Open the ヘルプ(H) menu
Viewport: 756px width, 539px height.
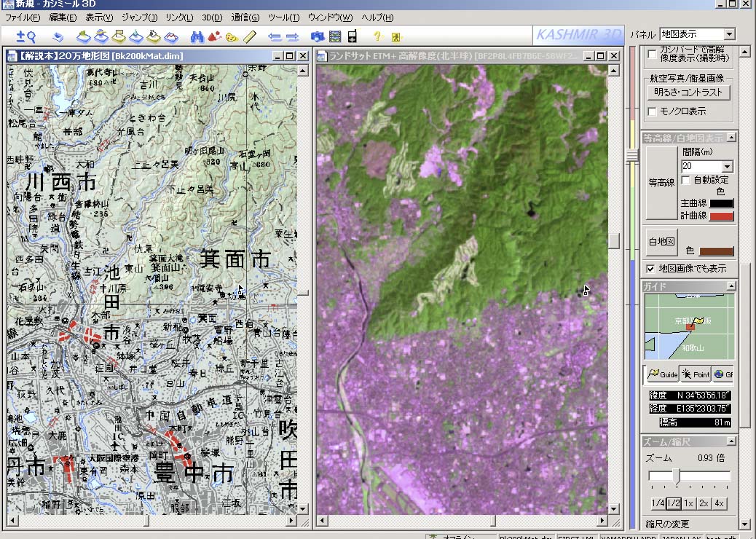tap(377, 17)
